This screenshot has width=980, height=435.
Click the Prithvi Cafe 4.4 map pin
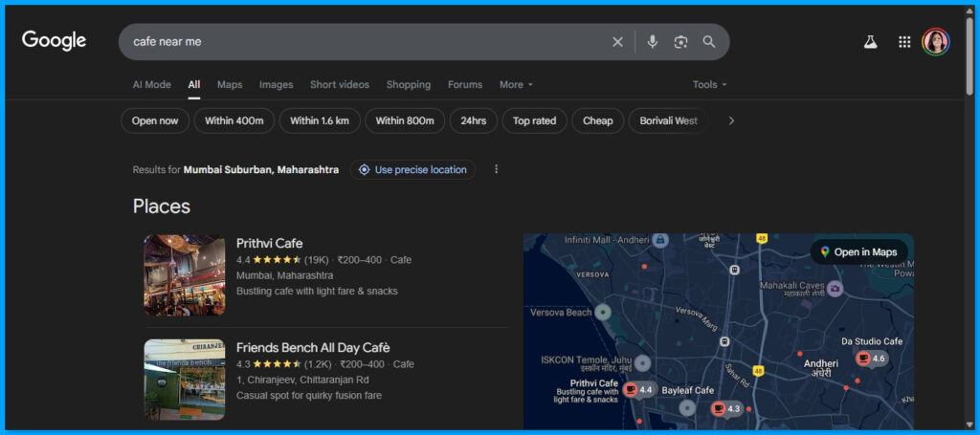coord(639,390)
